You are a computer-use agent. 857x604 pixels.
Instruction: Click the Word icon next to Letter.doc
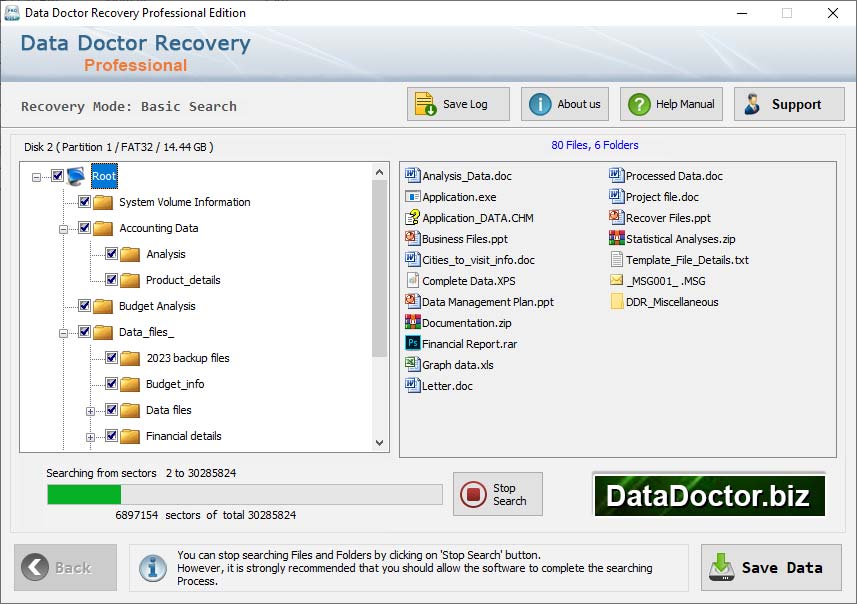point(414,386)
